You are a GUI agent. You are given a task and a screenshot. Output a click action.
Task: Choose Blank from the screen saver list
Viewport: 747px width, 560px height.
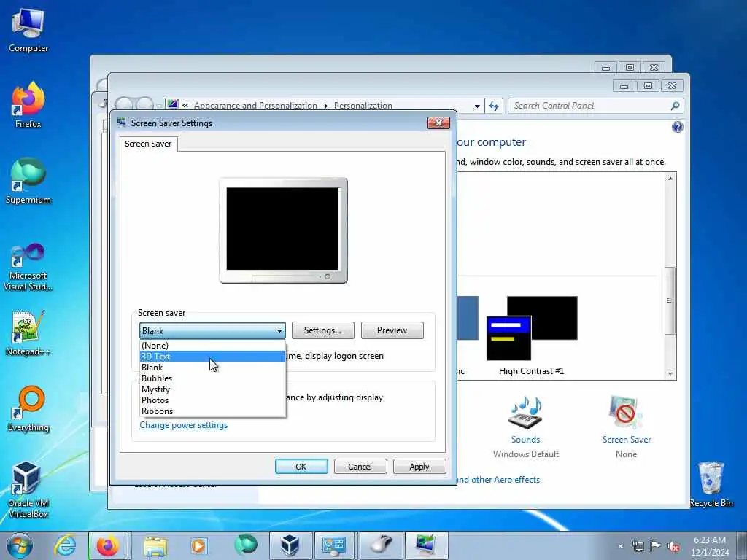[212, 367]
